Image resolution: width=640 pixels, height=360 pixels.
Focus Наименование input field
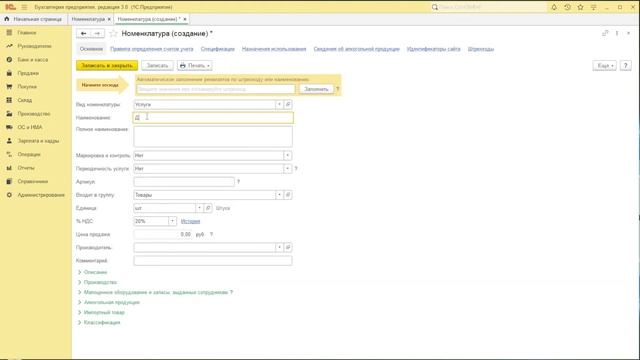[213, 118]
